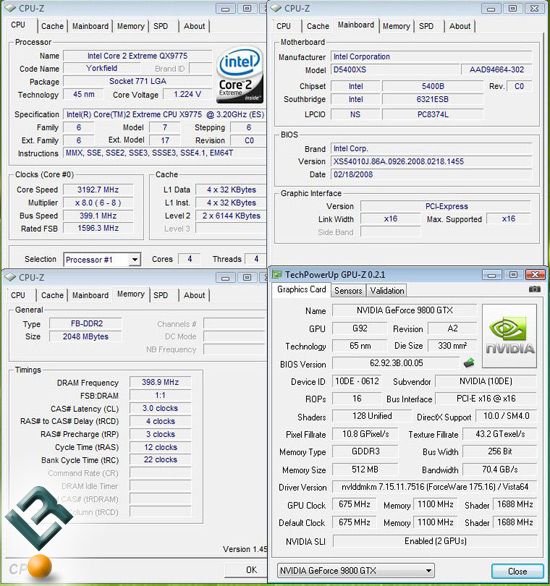Open the Processor #1 selection dropdown
Viewport: 550px width, 586px height.
pyautogui.click(x=135, y=259)
